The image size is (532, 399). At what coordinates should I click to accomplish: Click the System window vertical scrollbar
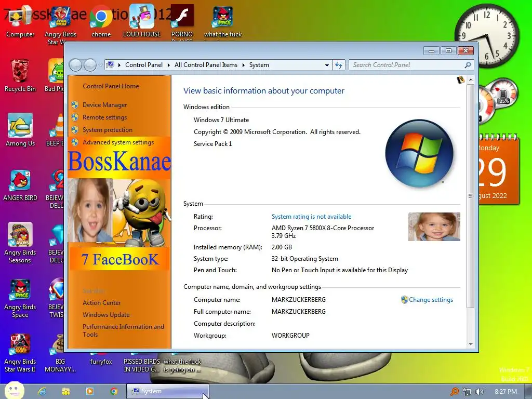pos(471,196)
